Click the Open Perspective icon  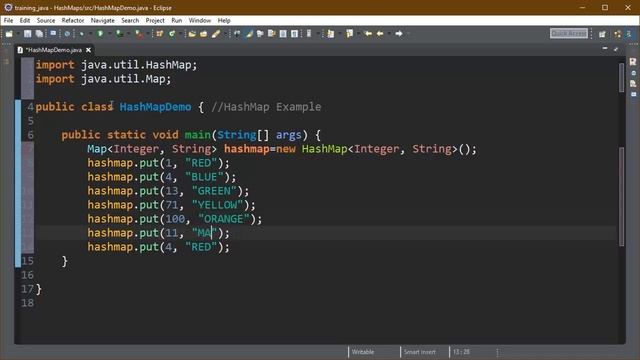click(x=602, y=34)
